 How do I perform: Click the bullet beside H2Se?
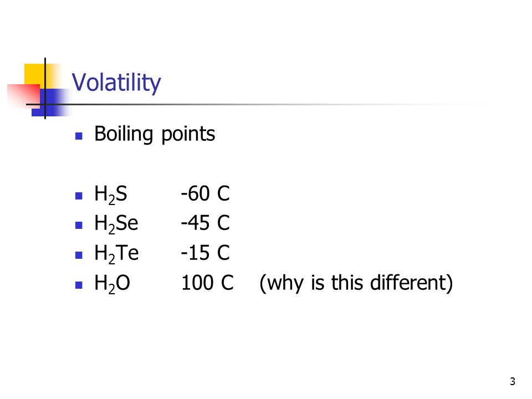pyautogui.click(x=79, y=226)
